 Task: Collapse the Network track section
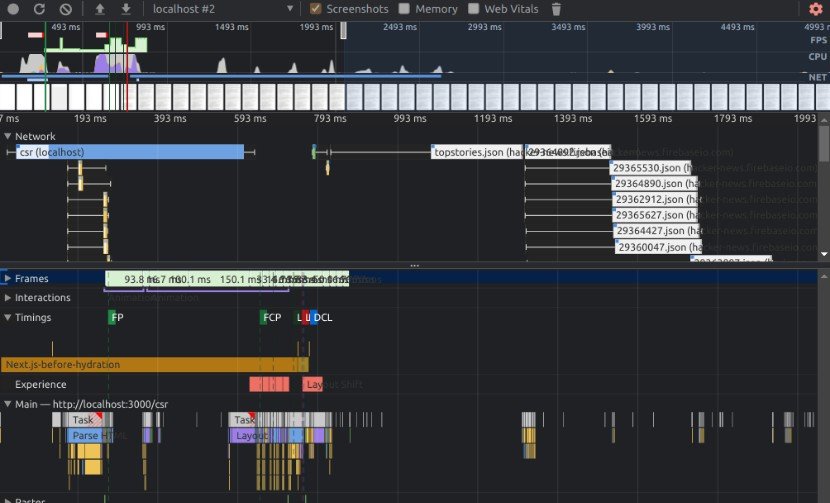8,136
